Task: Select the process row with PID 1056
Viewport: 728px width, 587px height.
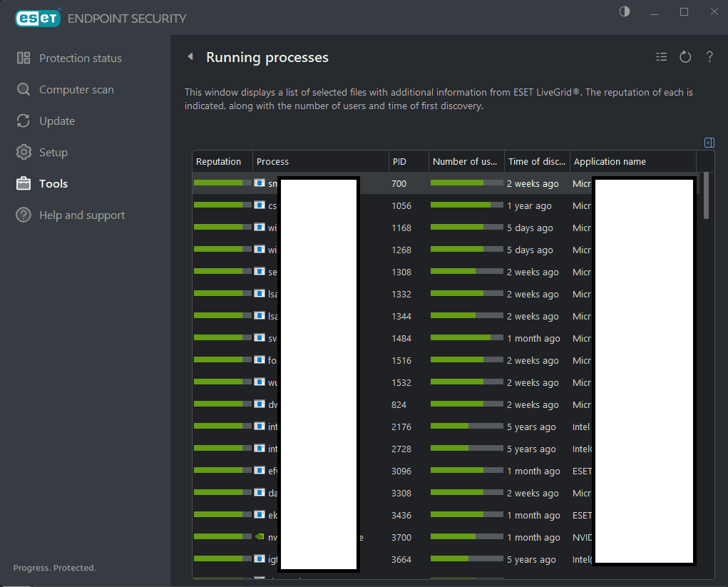Action: click(x=444, y=205)
